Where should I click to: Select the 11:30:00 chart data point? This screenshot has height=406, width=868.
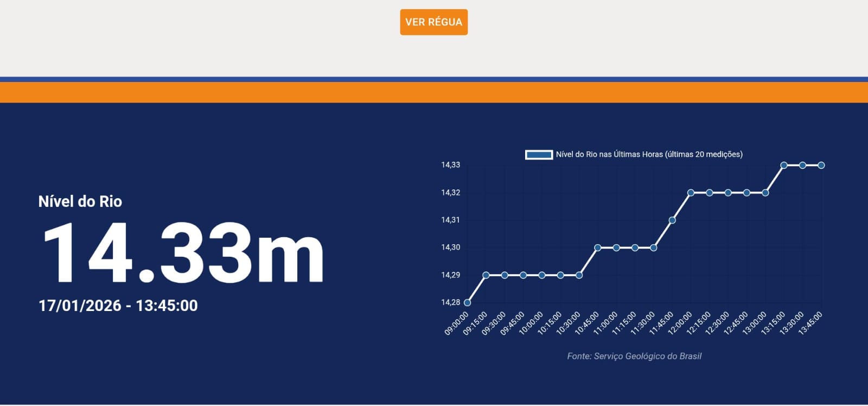click(654, 248)
